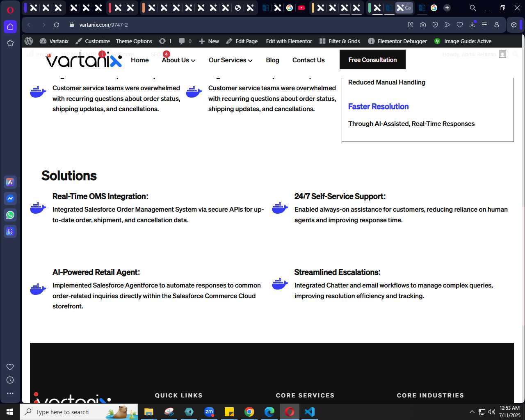The width and height of the screenshot is (525, 420).
Task: Go to Home in the site navigation
Action: [140, 60]
